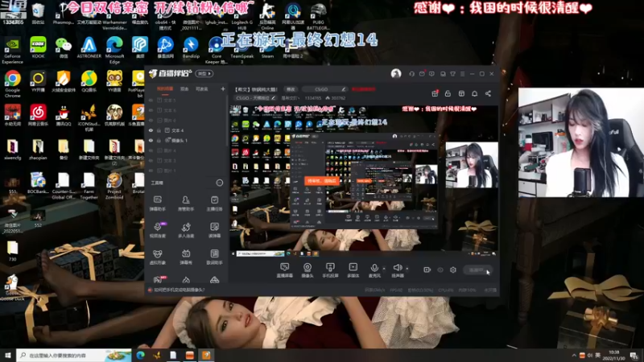Screen dimensions: 644x362
Task: Open the 读弹幕 tool
Action: 214,230
